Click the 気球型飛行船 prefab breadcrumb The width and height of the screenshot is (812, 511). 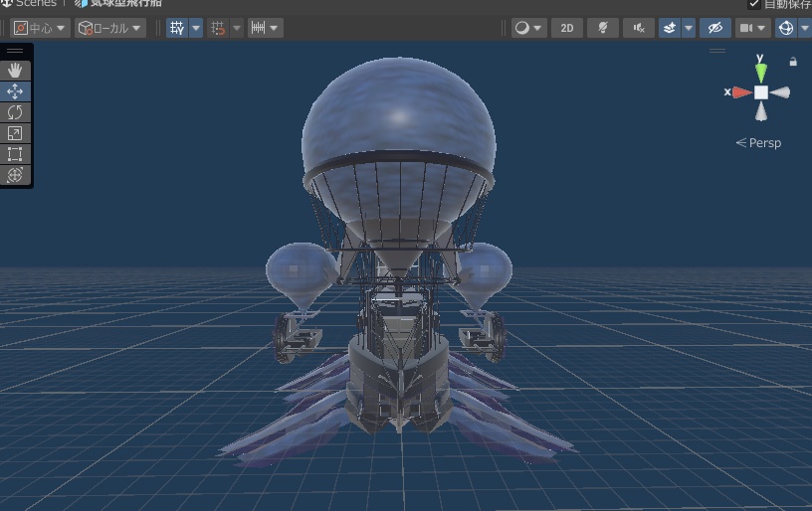point(119,3)
